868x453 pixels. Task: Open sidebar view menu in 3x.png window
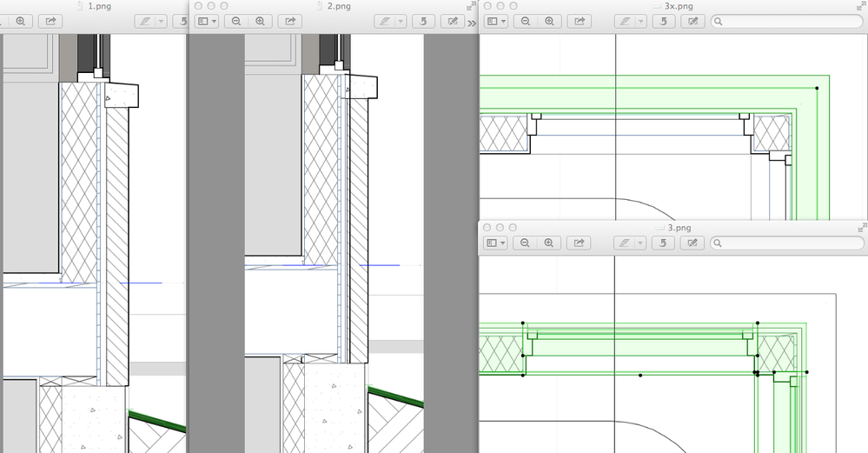pos(497,21)
